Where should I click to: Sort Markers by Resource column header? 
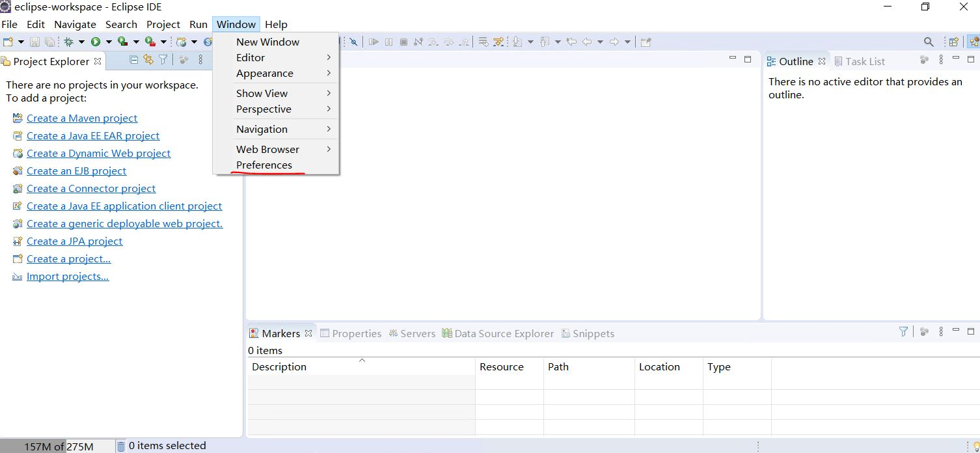coord(510,366)
